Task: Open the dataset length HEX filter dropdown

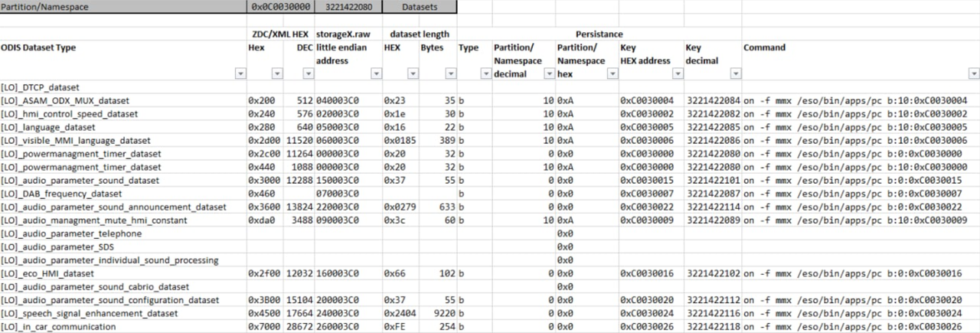Action: click(412, 73)
